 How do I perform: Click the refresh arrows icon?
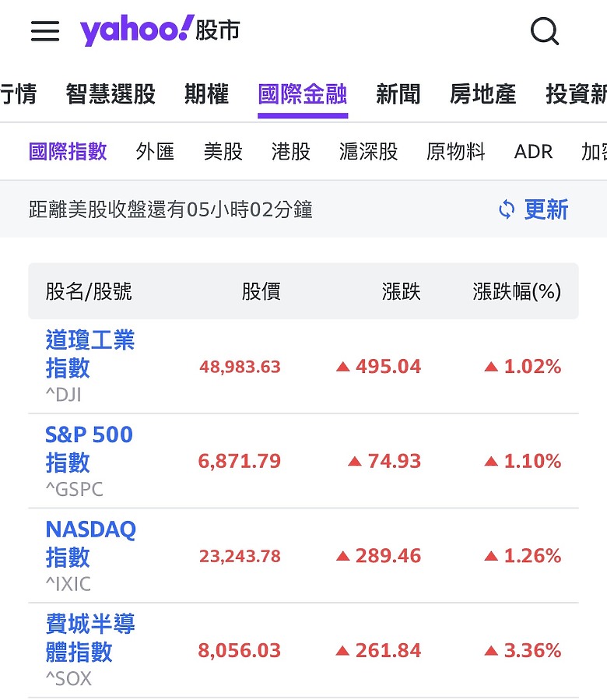pyautogui.click(x=507, y=209)
